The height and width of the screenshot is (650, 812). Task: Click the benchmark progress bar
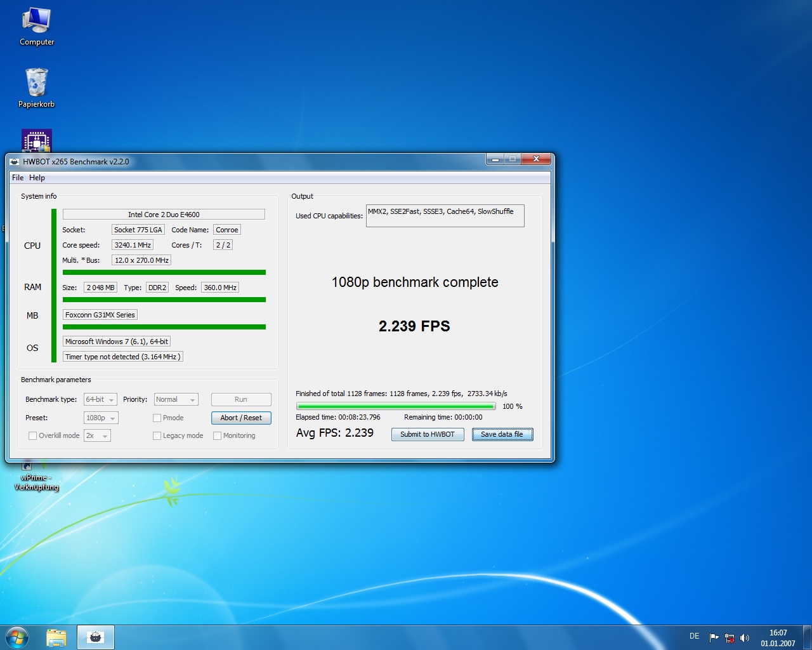point(396,406)
